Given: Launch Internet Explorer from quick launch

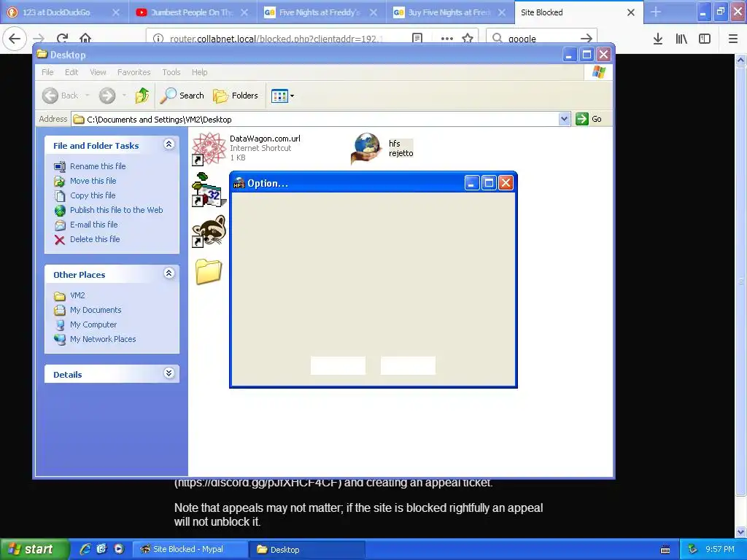Looking at the screenshot, I should point(85,549).
